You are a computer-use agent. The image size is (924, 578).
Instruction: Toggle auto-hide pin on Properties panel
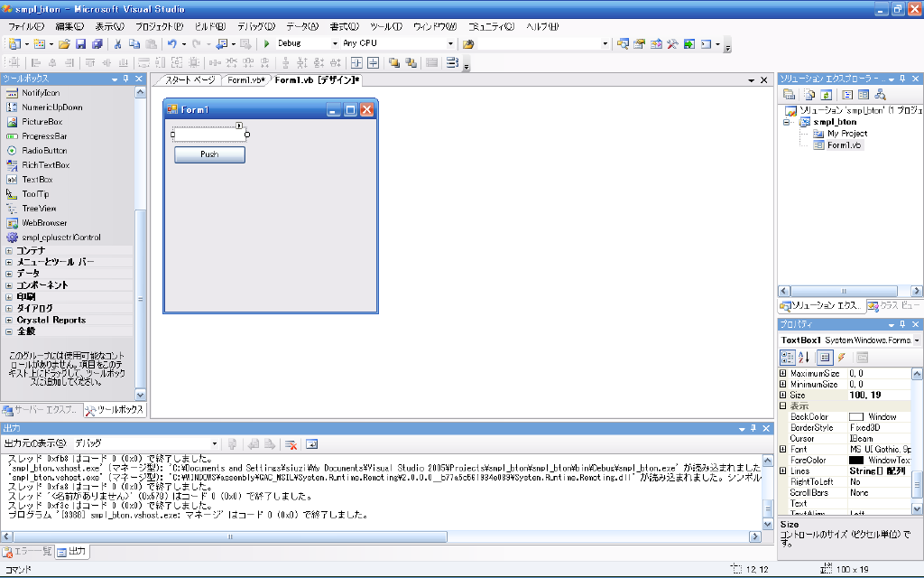point(902,324)
